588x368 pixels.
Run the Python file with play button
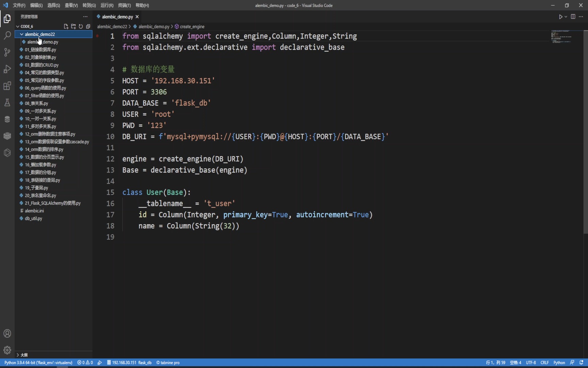click(x=560, y=17)
